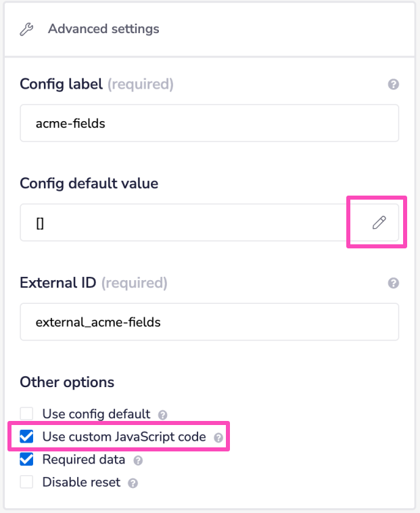Open help tooltip for Config label
Screen dimensions: 420x513
pyautogui.click(x=393, y=85)
